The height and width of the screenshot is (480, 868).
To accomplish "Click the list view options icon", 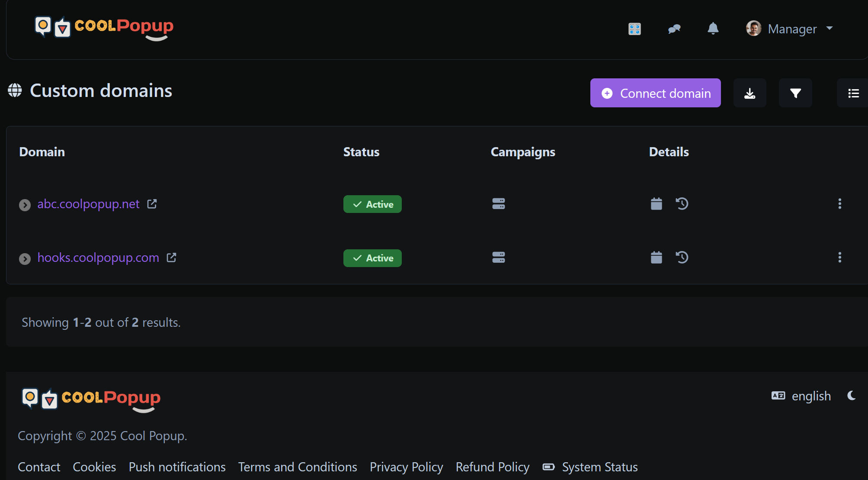I will [853, 93].
